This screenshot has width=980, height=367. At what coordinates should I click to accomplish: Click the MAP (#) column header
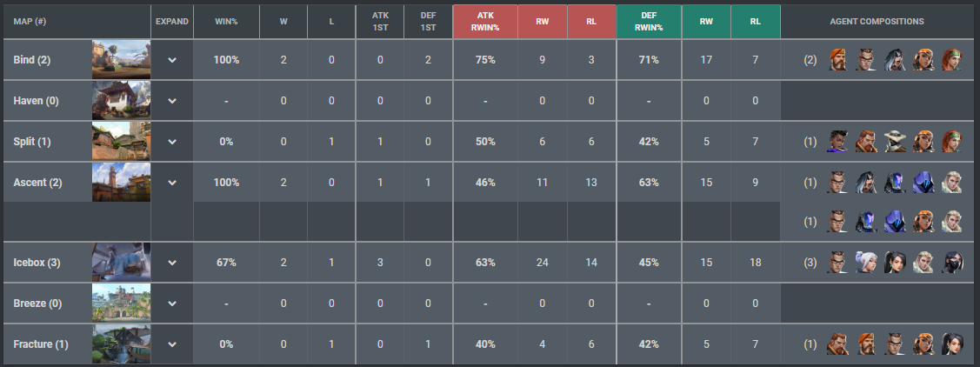click(x=31, y=21)
